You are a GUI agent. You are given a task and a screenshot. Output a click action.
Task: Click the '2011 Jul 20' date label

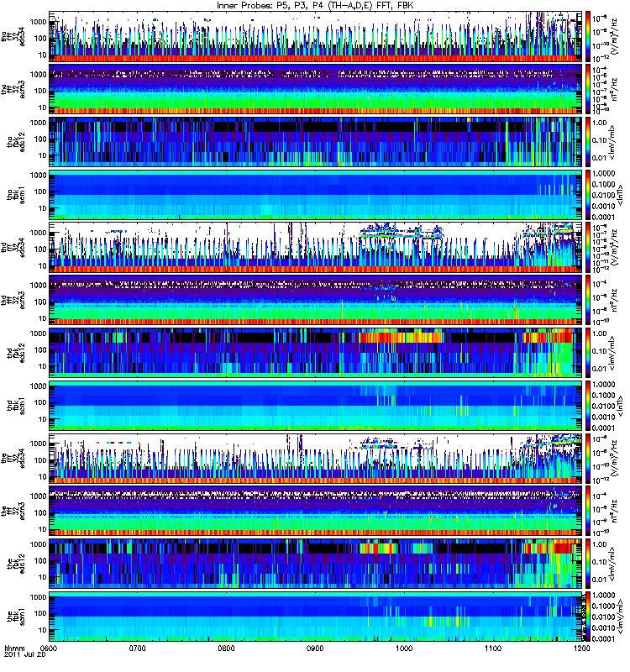tap(24, 655)
